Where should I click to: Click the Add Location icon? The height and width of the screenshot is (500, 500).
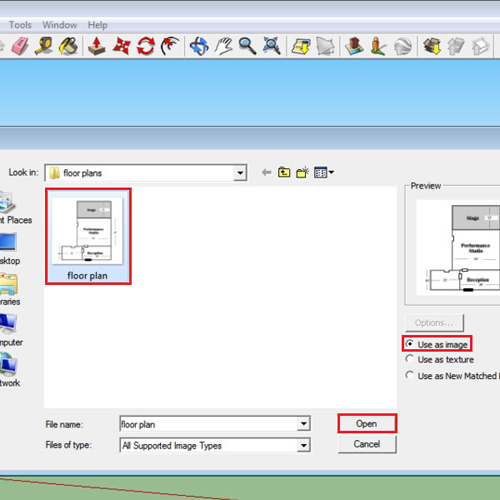301,46
